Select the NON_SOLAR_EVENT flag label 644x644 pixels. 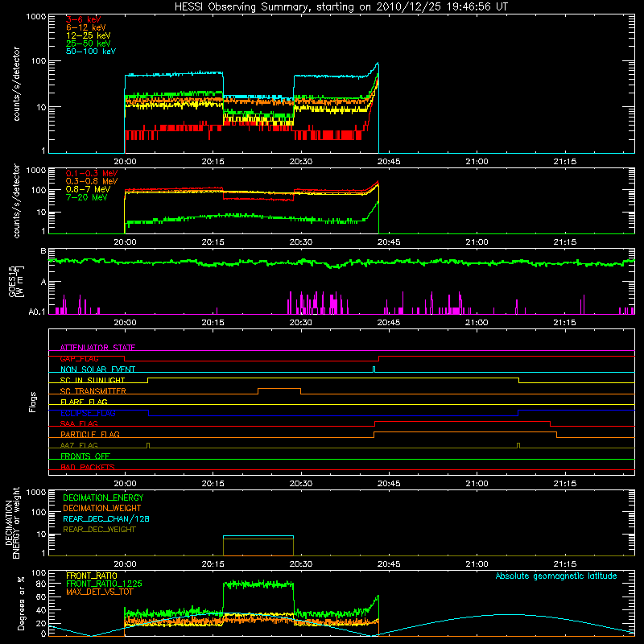coord(97,369)
